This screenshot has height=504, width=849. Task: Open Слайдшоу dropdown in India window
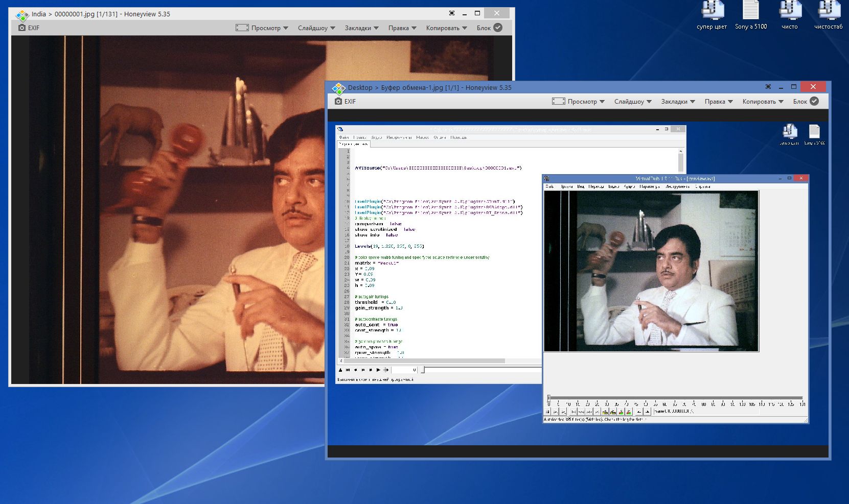tap(316, 28)
